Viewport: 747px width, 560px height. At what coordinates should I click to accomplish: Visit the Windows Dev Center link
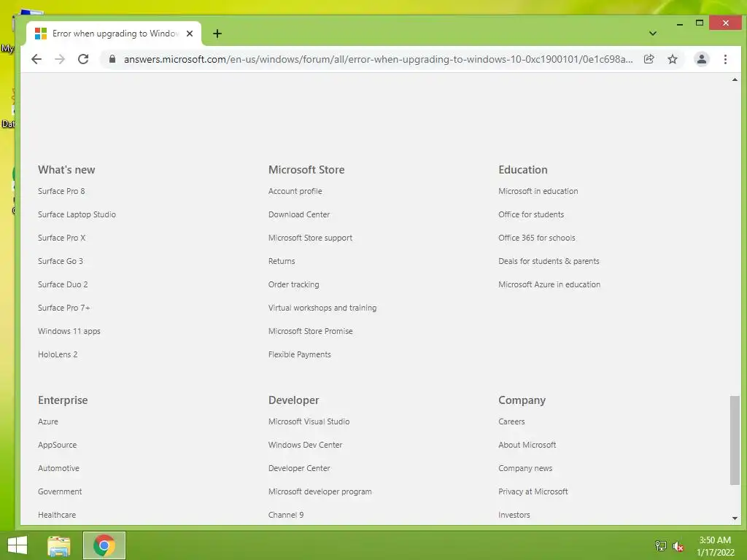click(x=305, y=445)
